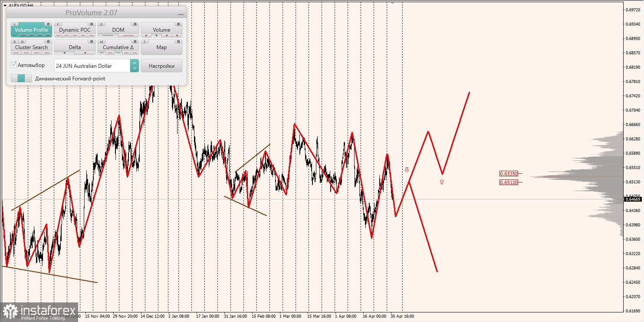Click the 0.65350 price level label
Viewport: 644px width, 322px height.
509,173
